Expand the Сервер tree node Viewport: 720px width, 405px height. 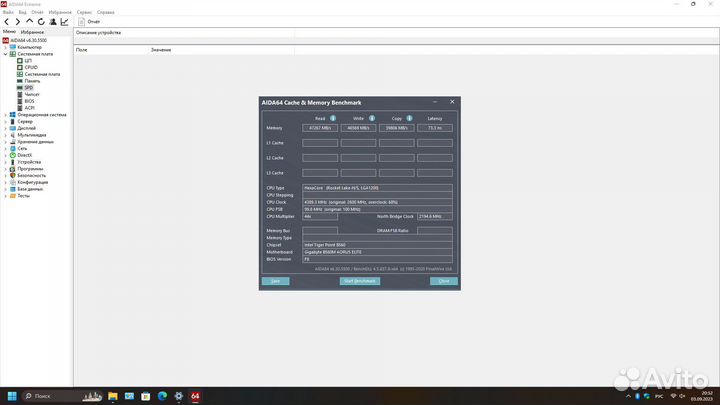point(6,122)
